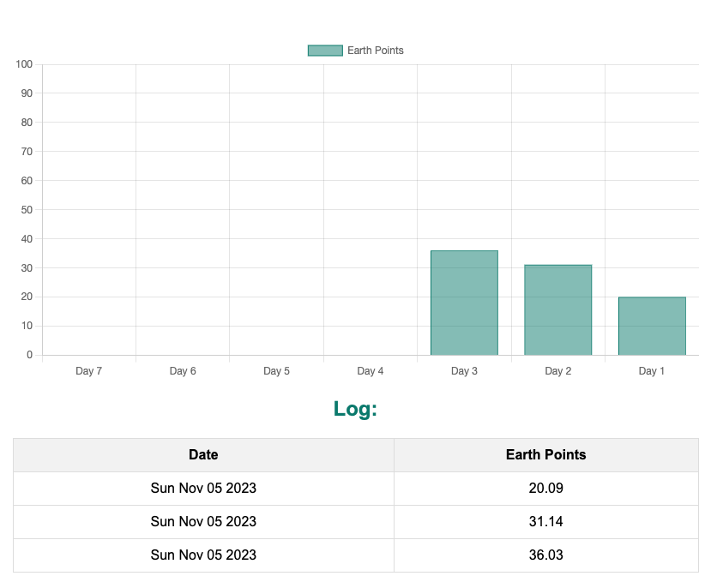The width and height of the screenshot is (711, 588).
Task: Toggle the Day 2 dataset bar
Action: (x=557, y=309)
